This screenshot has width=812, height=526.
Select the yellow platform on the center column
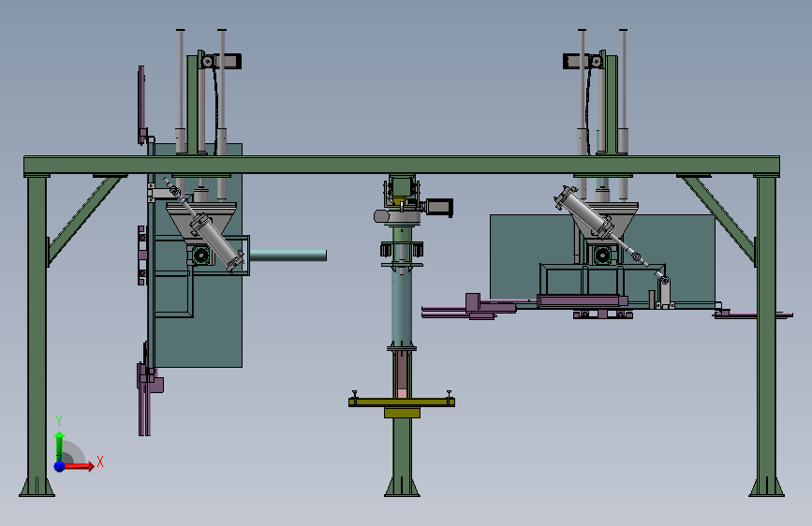[x=402, y=402]
